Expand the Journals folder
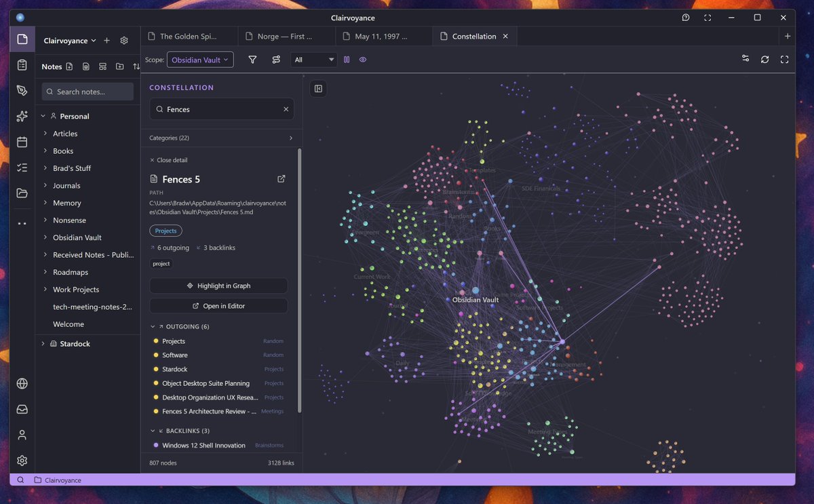The height and width of the screenshot is (504, 814). (45, 186)
